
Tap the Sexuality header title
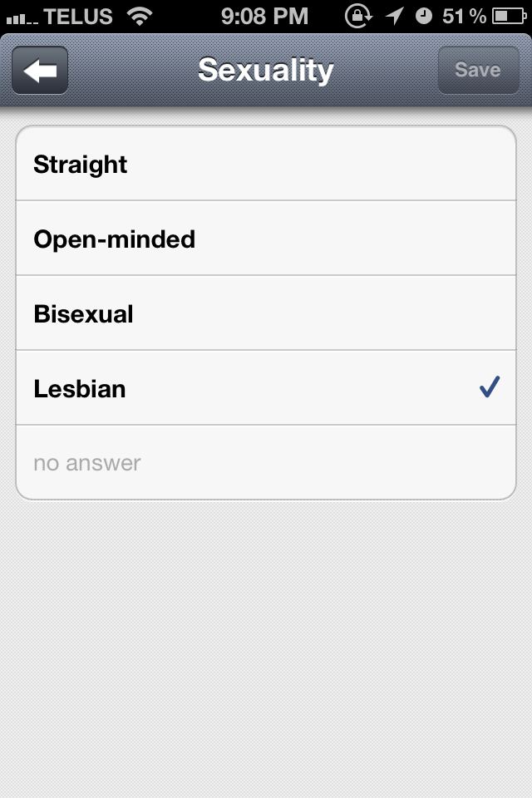[265, 70]
